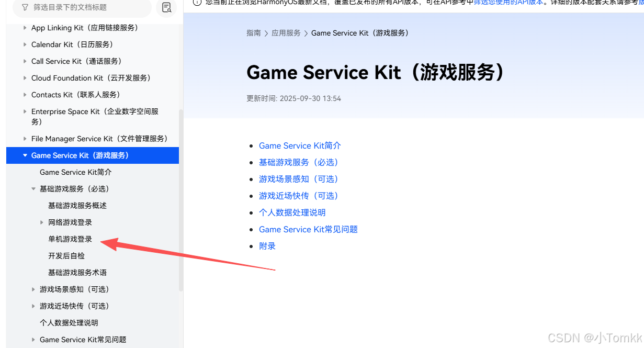Image resolution: width=644 pixels, height=348 pixels.
Task: Open File Manager Service Kit（文件管理服务） entry
Action: click(99, 139)
